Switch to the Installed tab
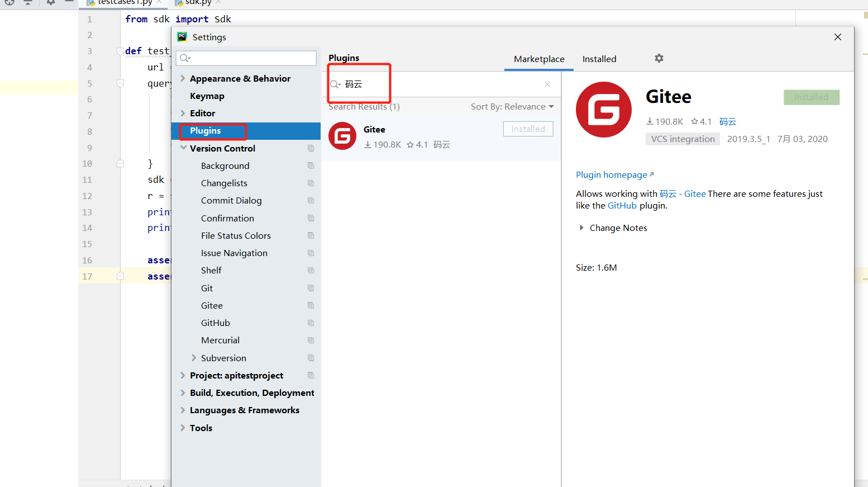 pos(599,59)
